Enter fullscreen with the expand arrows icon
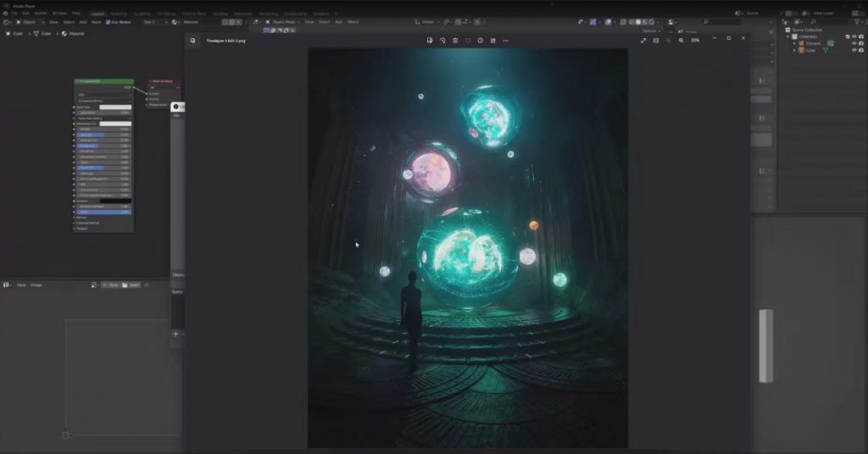Viewport: 868px width, 454px height. coord(643,41)
